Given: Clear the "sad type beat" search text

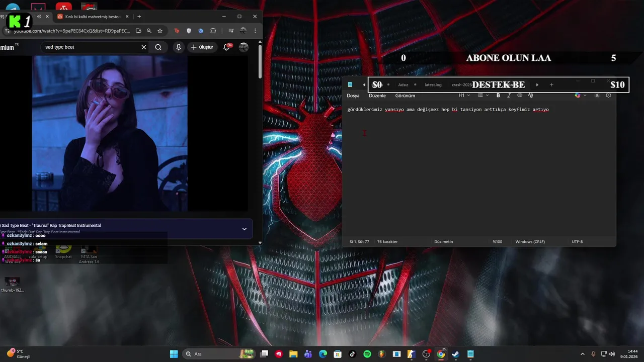Looking at the screenshot, I should click(x=144, y=47).
